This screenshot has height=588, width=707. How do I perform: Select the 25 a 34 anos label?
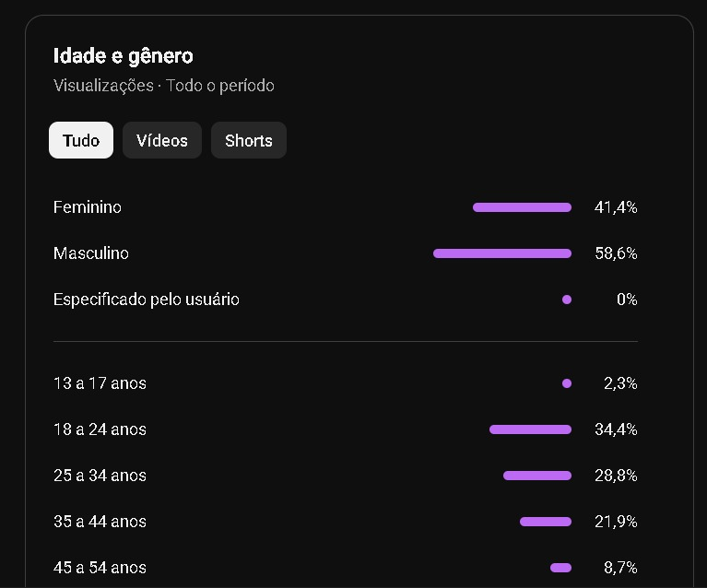tap(100, 476)
